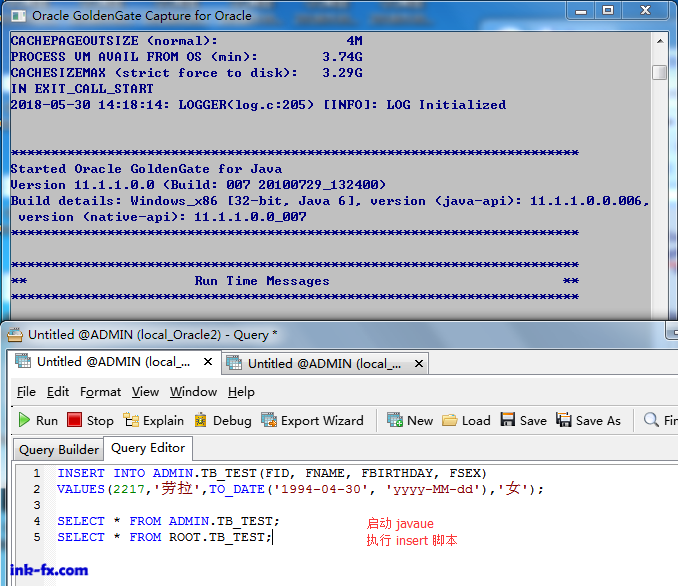Click the Version 11.1.1.0.0 console line
Screen dimensions: 678x586
198,185
